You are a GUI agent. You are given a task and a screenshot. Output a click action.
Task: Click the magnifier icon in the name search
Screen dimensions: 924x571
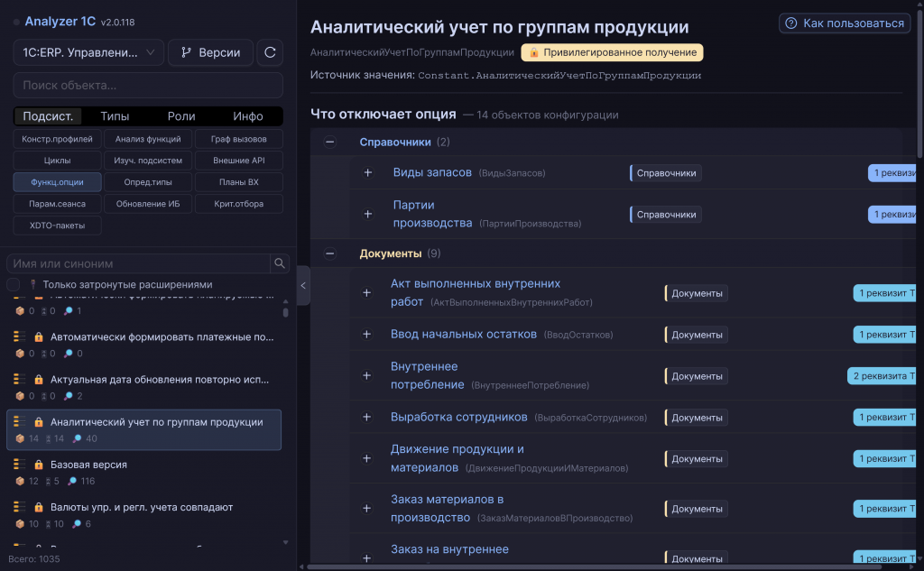coord(280,263)
